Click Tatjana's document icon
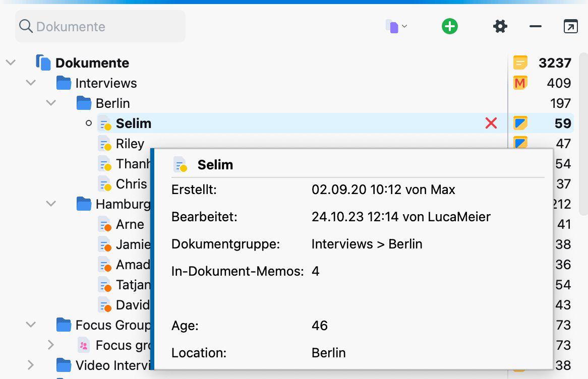Image resolution: width=588 pixels, height=379 pixels. (105, 285)
